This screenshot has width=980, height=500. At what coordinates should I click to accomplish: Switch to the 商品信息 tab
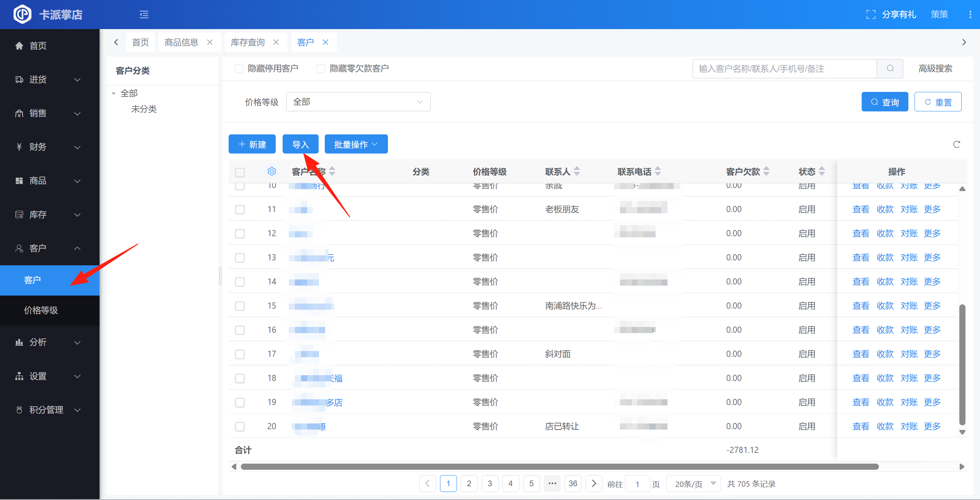tap(182, 42)
